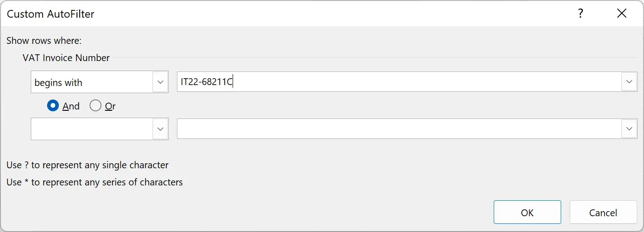Close the Custom AutoFilter dialog
This screenshot has width=644, height=232.
point(622,14)
